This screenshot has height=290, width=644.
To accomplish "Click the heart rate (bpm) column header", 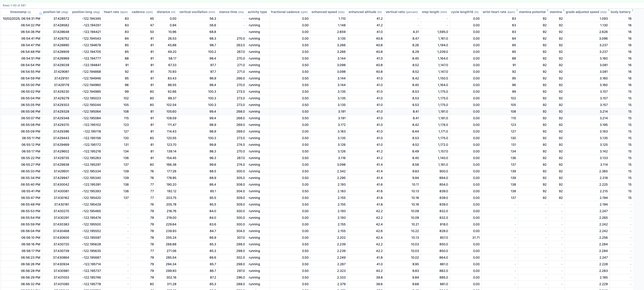I will [115, 12].
